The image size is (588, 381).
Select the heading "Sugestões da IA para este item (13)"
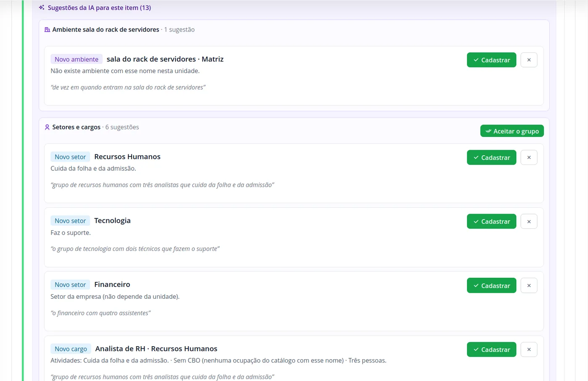(x=99, y=8)
